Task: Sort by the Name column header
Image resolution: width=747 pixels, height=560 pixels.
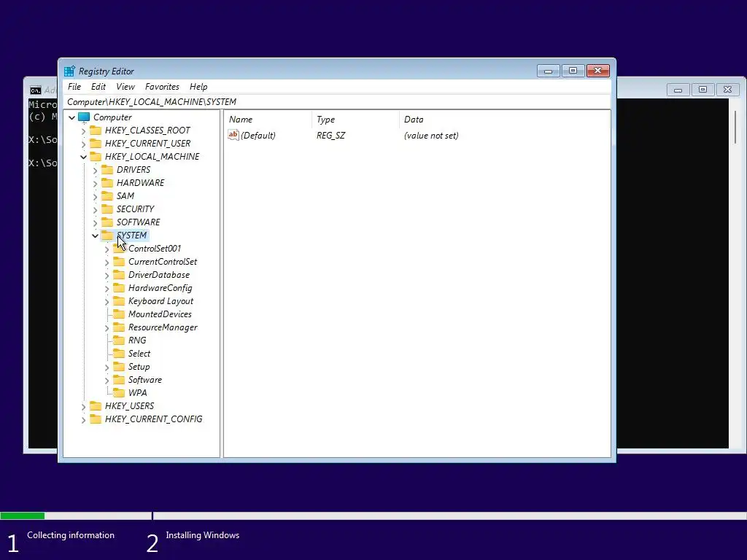Action: click(x=268, y=120)
